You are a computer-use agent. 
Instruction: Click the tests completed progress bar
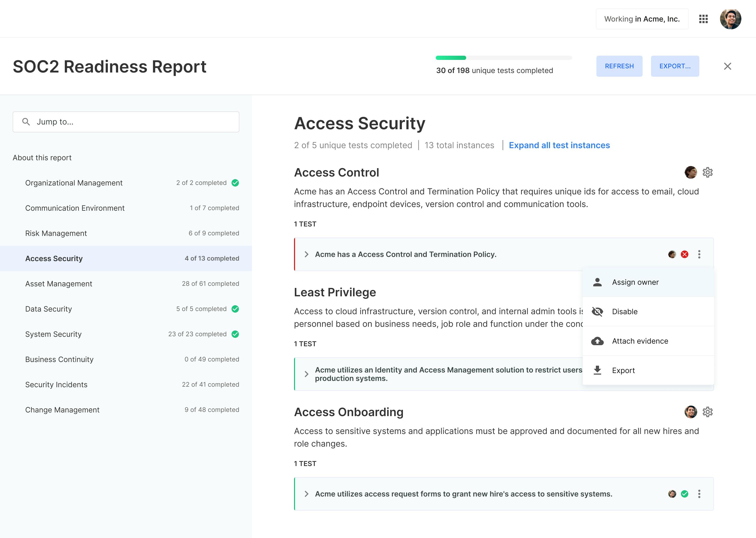503,58
